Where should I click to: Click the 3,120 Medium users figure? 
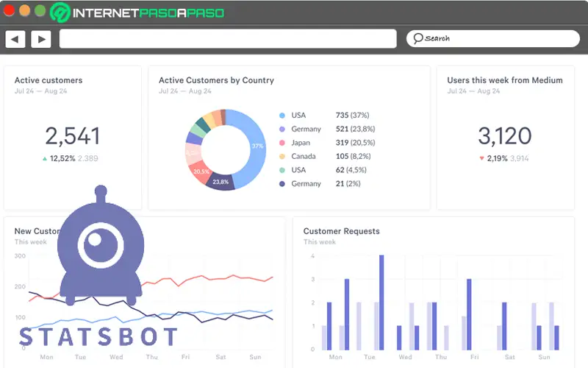[x=505, y=136]
